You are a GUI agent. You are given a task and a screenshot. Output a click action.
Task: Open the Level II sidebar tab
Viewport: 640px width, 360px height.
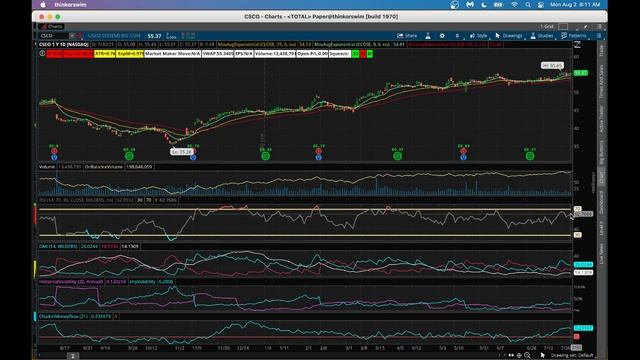[x=601, y=229]
